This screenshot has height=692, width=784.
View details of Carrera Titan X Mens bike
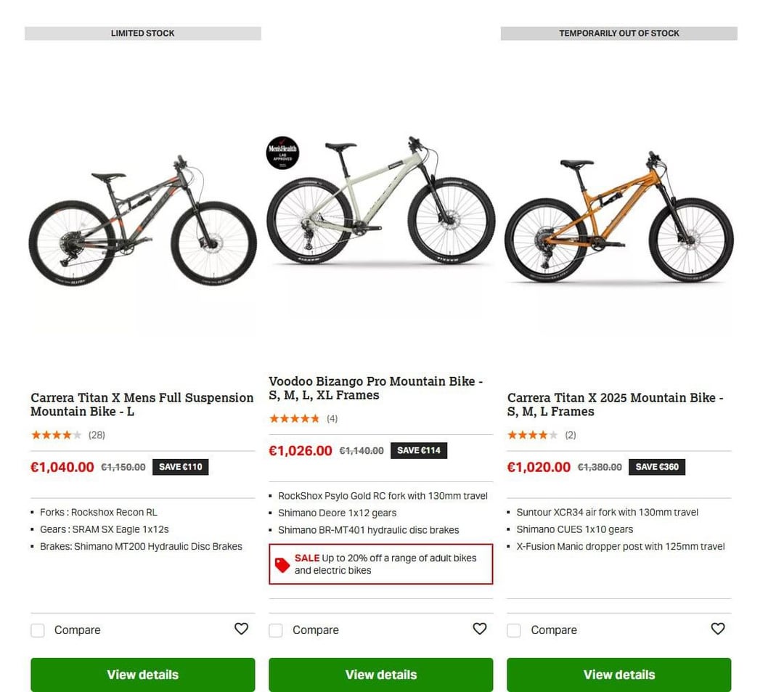click(142, 675)
